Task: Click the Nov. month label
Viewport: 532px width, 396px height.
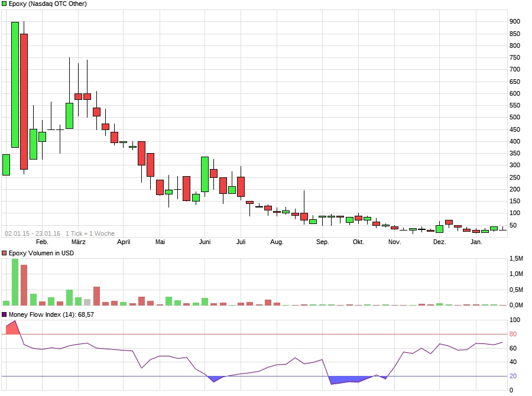Action: [395, 242]
